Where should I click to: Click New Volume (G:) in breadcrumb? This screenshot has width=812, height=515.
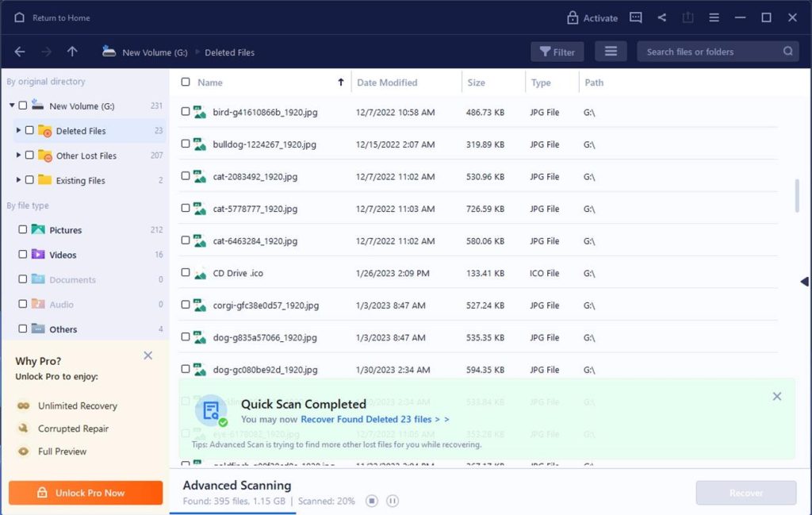coord(155,52)
